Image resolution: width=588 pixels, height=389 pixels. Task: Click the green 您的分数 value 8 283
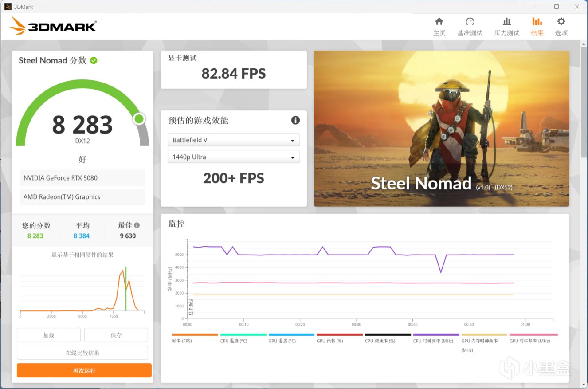tap(35, 236)
